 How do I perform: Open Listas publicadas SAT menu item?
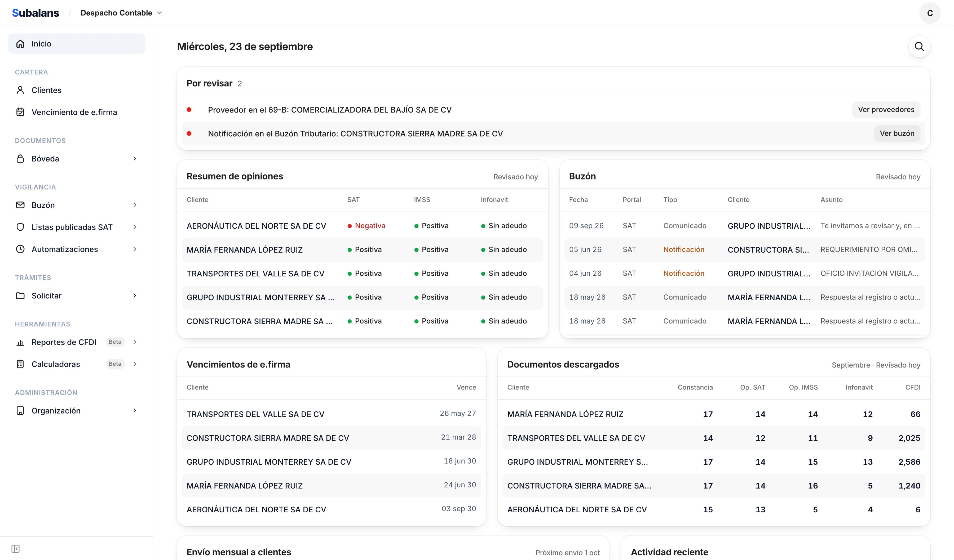(x=77, y=227)
